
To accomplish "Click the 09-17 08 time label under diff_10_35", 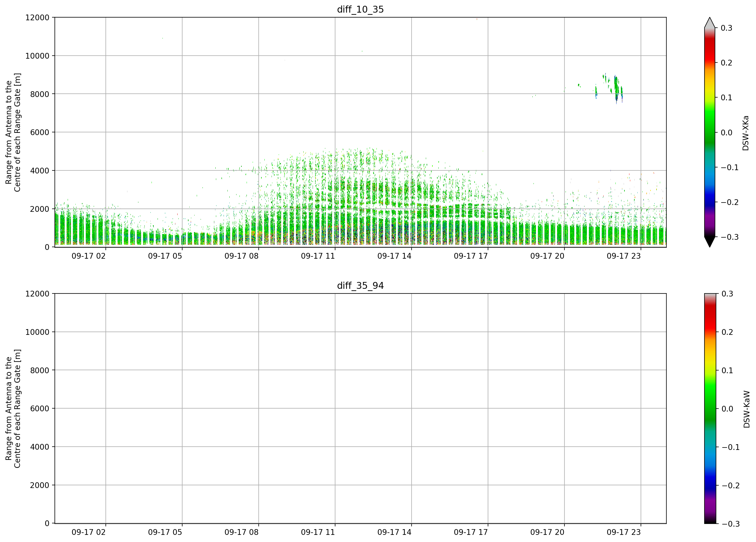I will pos(242,256).
